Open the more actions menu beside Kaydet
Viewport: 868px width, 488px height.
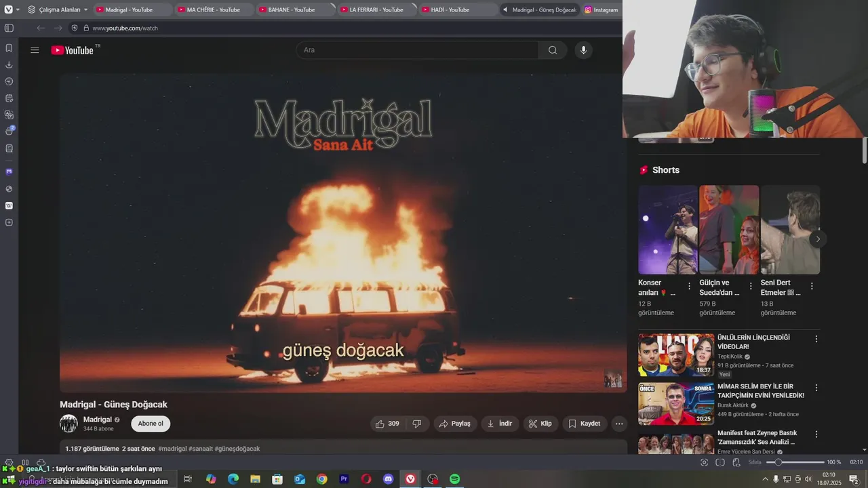pos(619,424)
